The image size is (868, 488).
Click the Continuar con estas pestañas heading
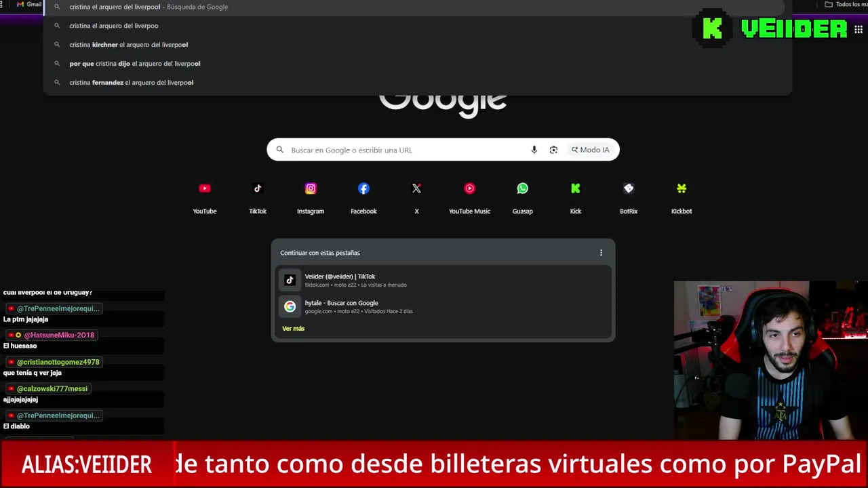(x=320, y=253)
